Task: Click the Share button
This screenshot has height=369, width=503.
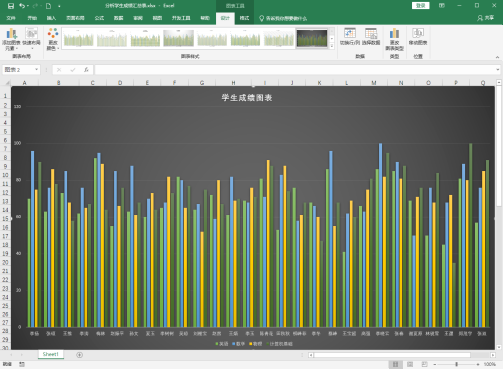Action: click(x=486, y=18)
